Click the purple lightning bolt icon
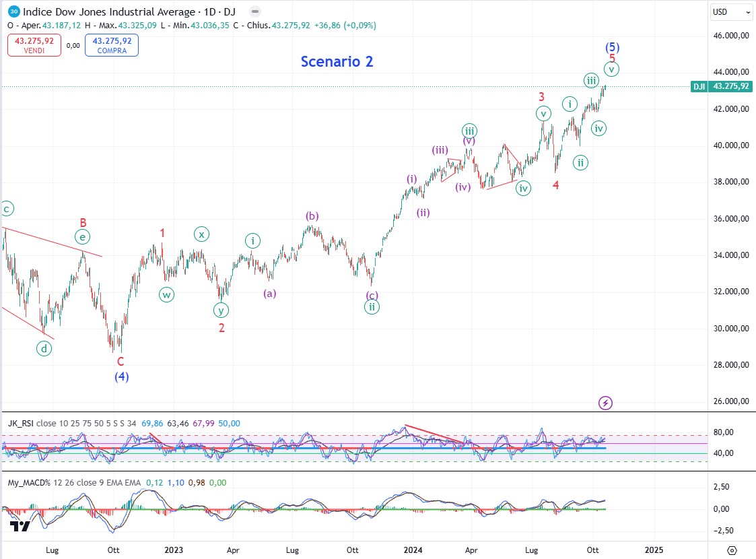 (606, 403)
